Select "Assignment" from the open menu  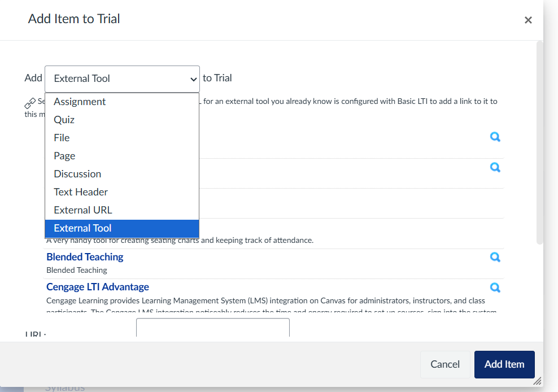click(79, 101)
